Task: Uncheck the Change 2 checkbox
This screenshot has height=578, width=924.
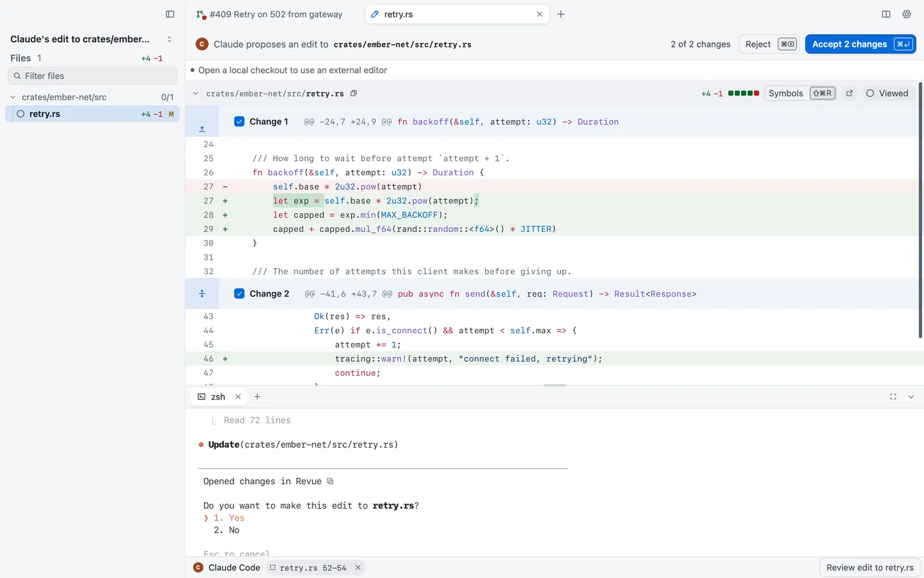Action: pos(239,293)
